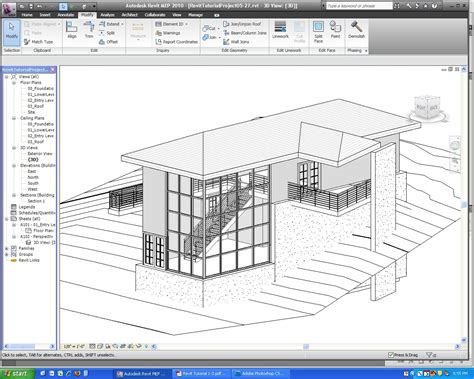Viewport: 474px width, 379px height.
Task: Click the Warnings button
Action: click(168, 33)
